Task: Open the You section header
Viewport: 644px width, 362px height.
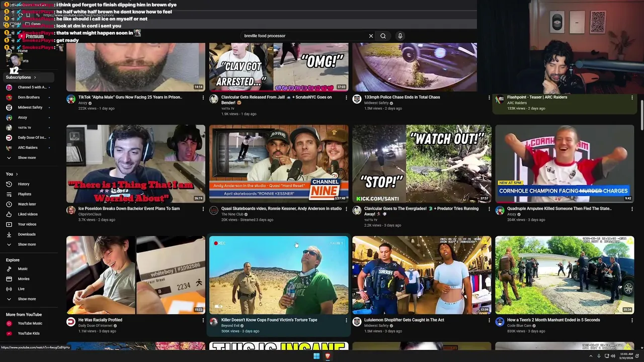Action: (x=12, y=174)
